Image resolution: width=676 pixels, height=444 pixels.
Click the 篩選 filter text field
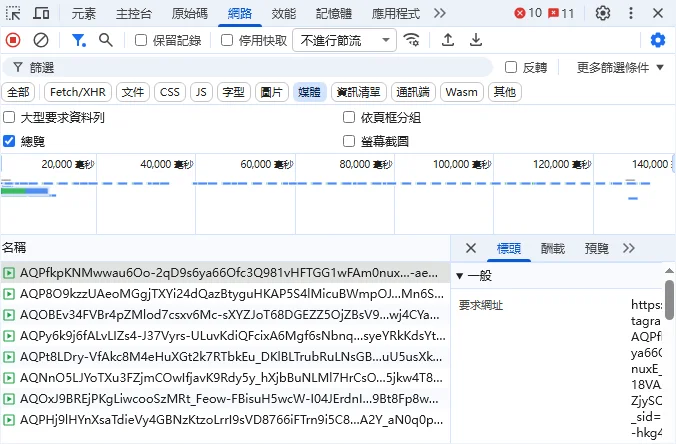coord(250,67)
